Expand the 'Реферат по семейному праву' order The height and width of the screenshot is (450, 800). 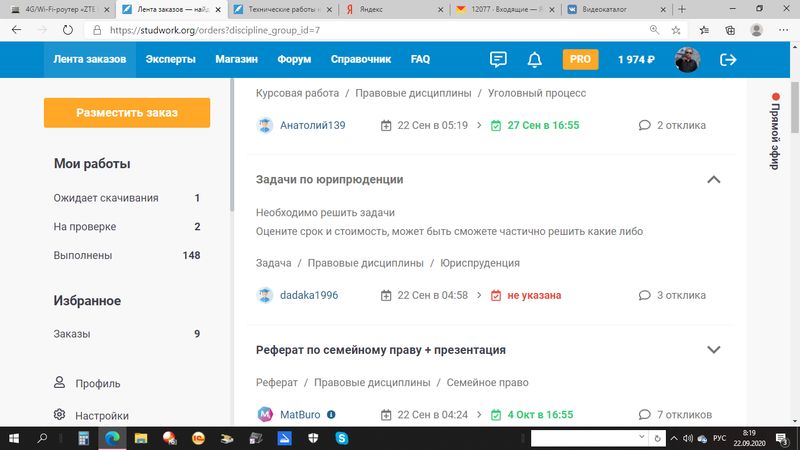coord(714,350)
